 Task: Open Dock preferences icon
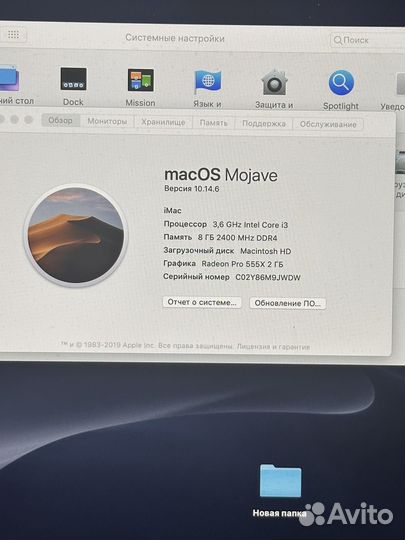click(73, 79)
